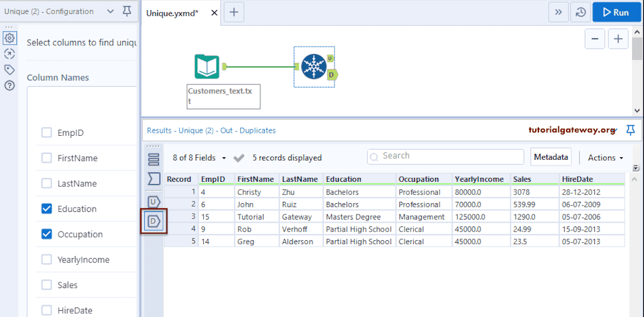Run the workflow

point(616,13)
